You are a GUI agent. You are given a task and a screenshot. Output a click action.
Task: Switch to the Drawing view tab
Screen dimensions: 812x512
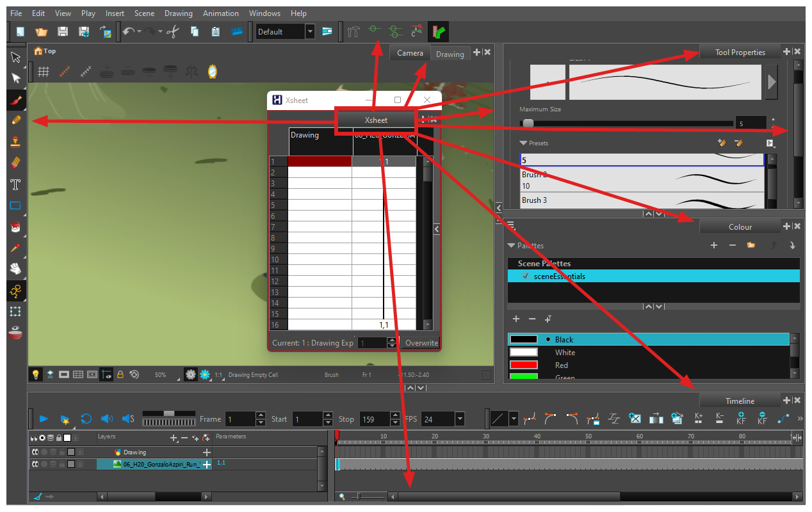coord(450,54)
